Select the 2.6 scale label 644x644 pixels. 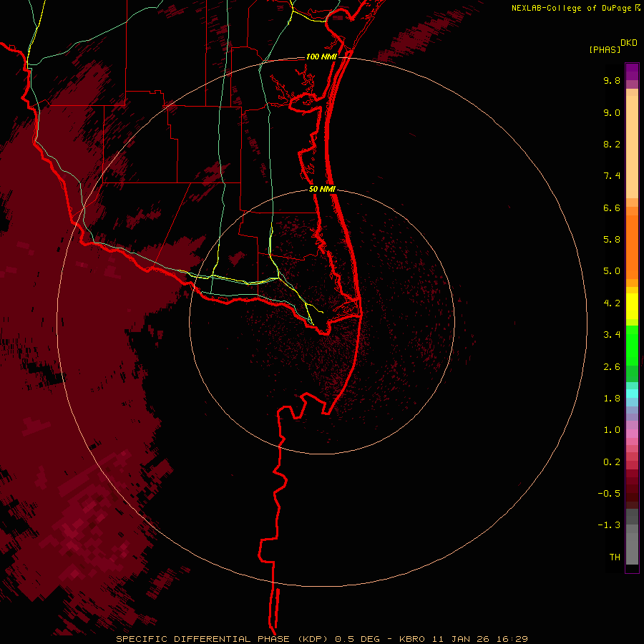(612, 367)
